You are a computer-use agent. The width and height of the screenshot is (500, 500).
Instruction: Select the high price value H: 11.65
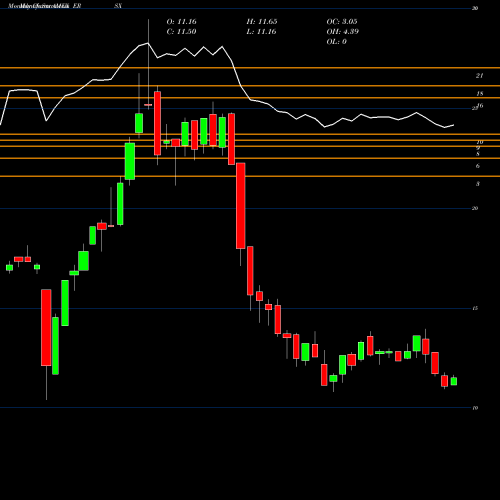point(262,22)
